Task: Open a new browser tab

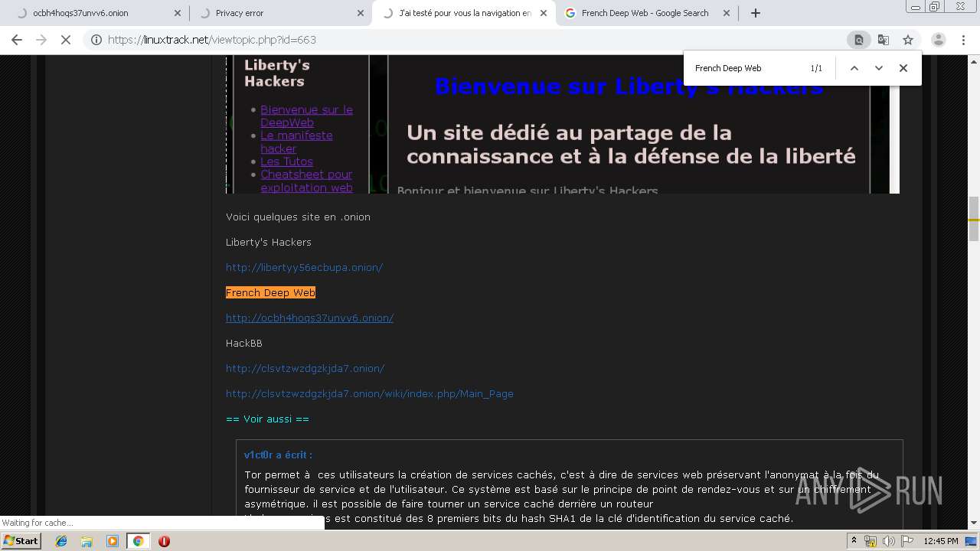Action: tap(756, 13)
